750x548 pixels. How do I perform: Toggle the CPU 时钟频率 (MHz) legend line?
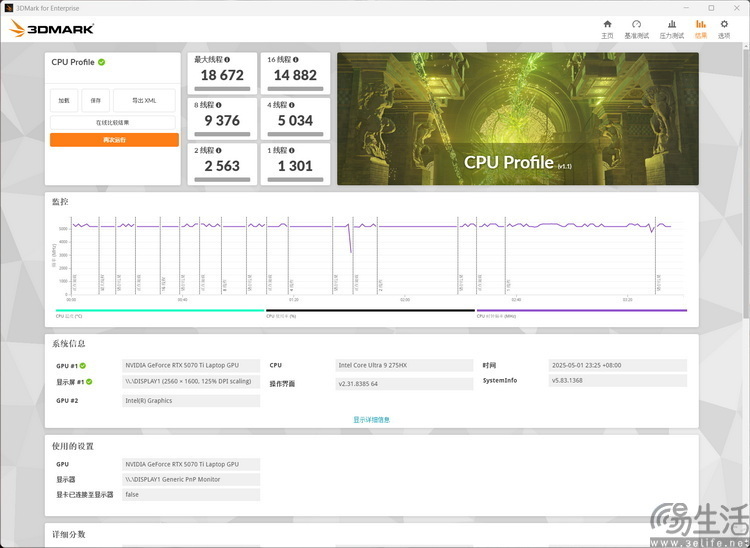pyautogui.click(x=582, y=310)
